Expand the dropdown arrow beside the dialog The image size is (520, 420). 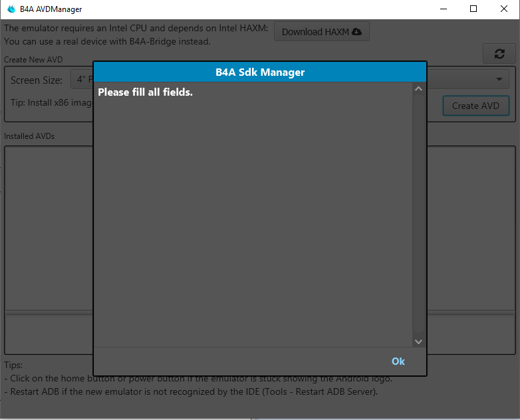pyautogui.click(x=499, y=79)
